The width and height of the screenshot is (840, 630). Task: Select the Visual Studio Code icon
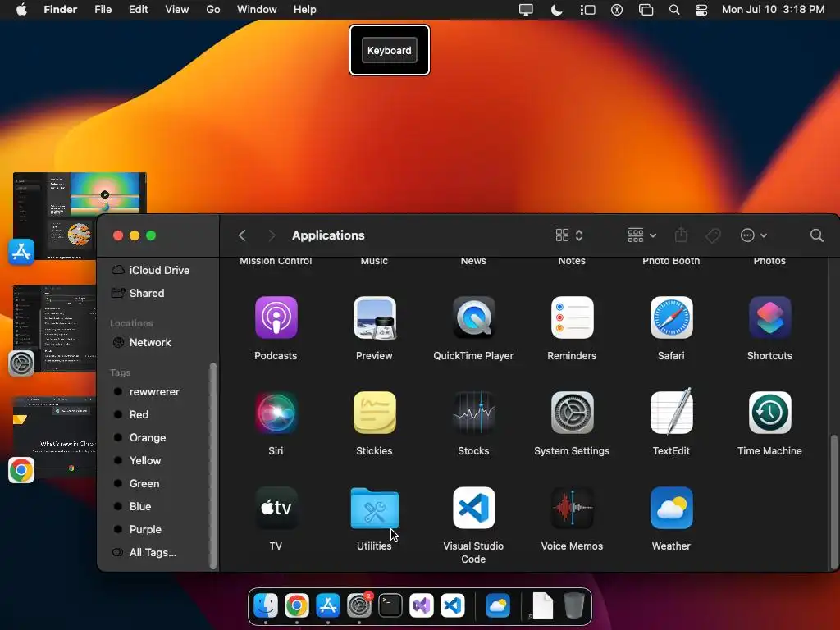pyautogui.click(x=473, y=508)
